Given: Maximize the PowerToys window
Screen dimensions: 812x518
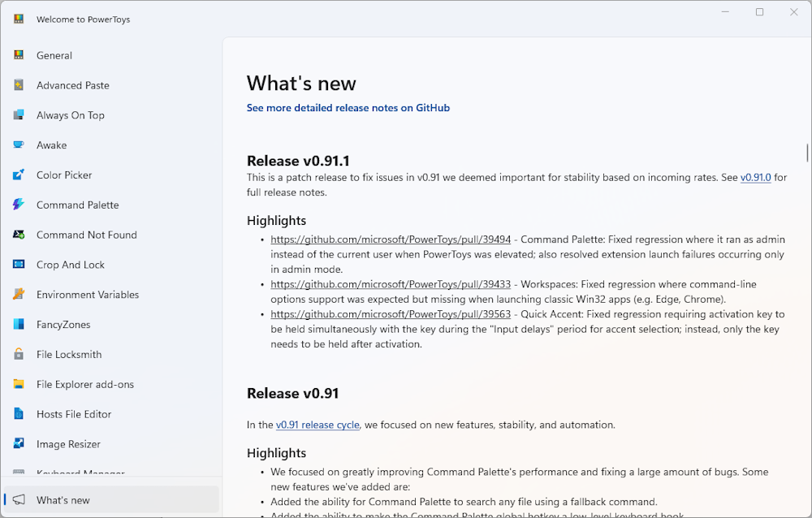Looking at the screenshot, I should (x=759, y=12).
